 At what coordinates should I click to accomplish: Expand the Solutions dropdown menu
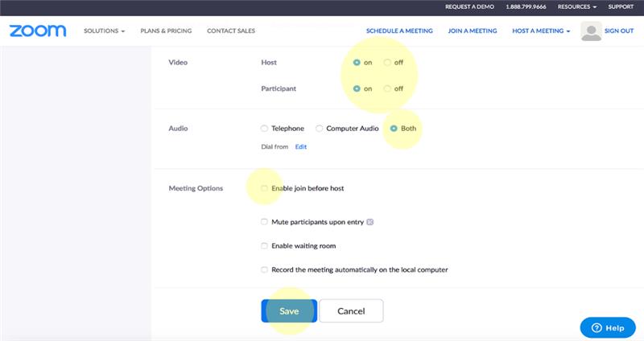(105, 31)
